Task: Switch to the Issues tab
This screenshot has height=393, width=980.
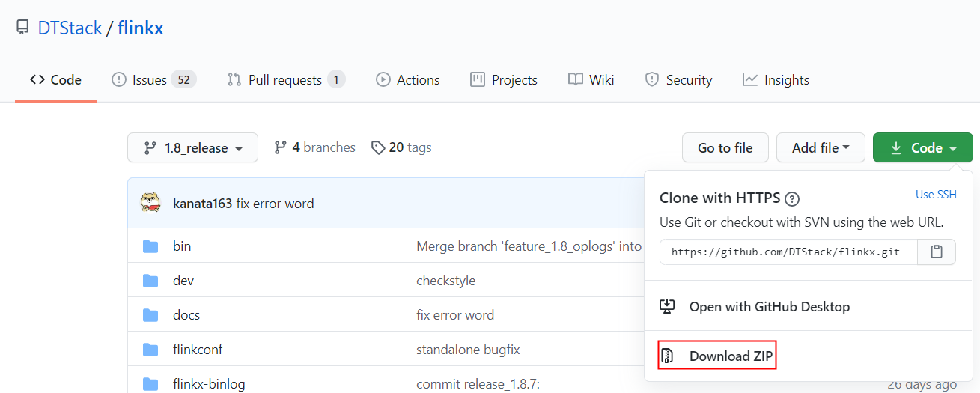Action: pos(153,80)
